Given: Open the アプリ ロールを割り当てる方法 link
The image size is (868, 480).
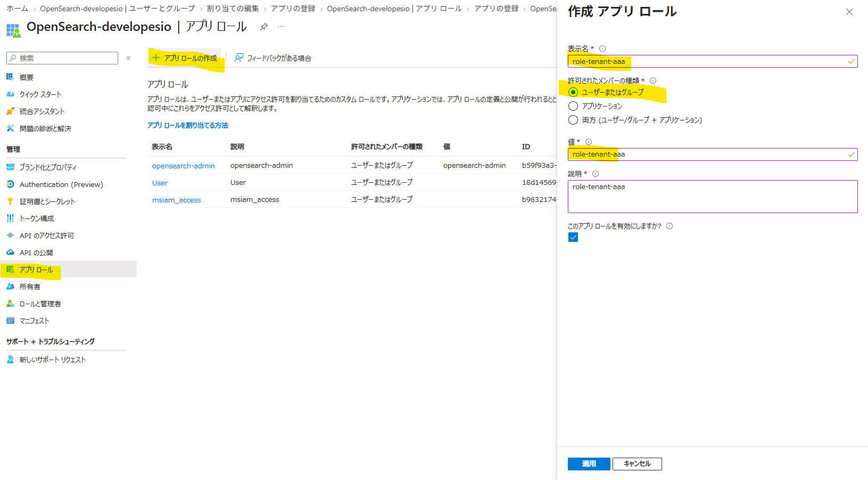Looking at the screenshot, I should [188, 125].
